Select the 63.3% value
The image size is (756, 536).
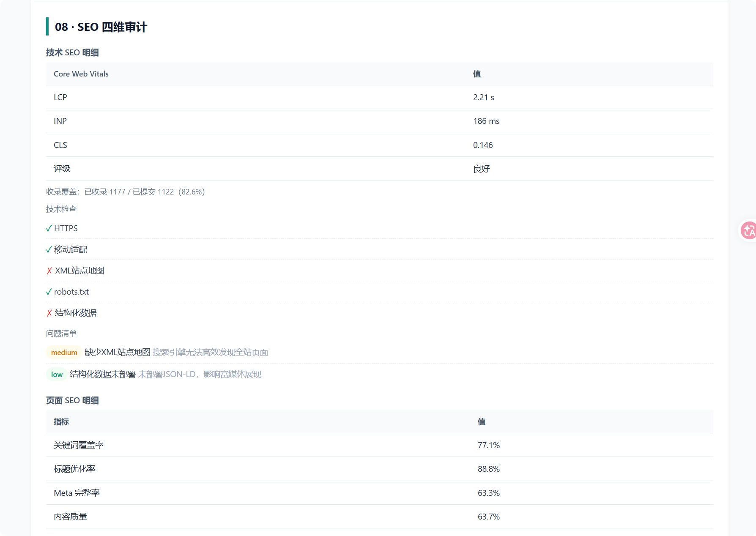click(489, 493)
